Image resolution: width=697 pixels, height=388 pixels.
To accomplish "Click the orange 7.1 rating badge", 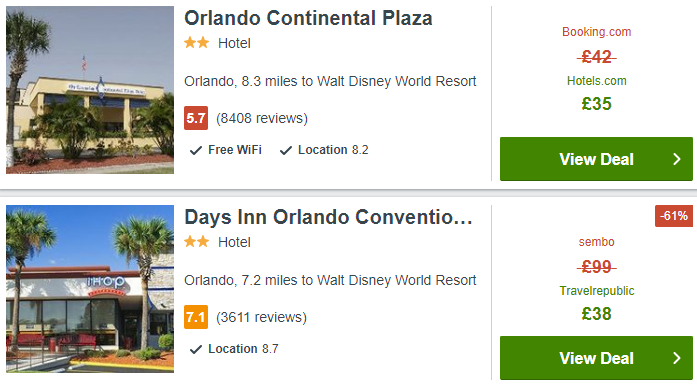I will [196, 317].
